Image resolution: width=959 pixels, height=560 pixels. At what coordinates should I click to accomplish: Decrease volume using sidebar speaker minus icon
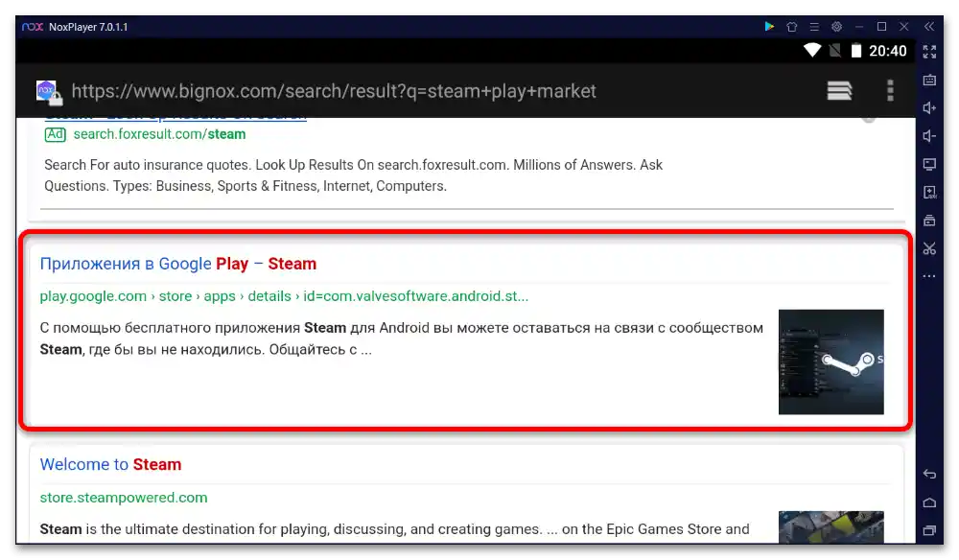[x=929, y=136]
